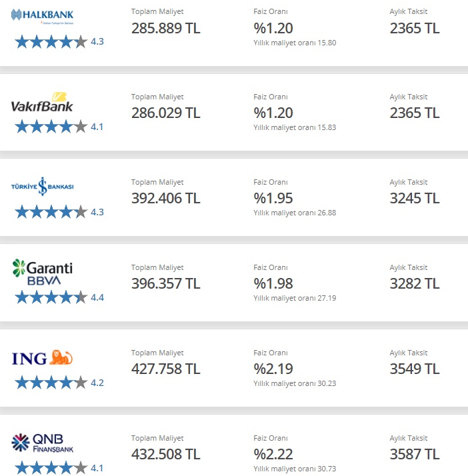Open the Halkbank logo
468x476 pixels.
pyautogui.click(x=42, y=17)
